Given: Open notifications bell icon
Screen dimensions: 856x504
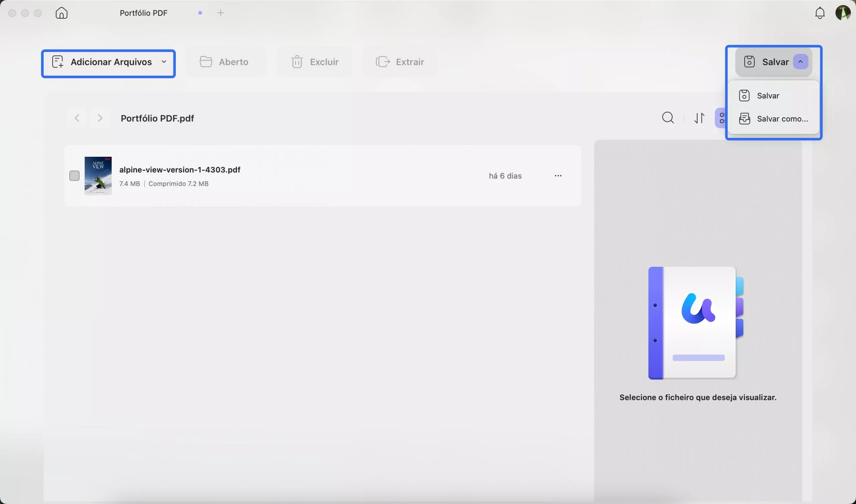Looking at the screenshot, I should point(820,13).
